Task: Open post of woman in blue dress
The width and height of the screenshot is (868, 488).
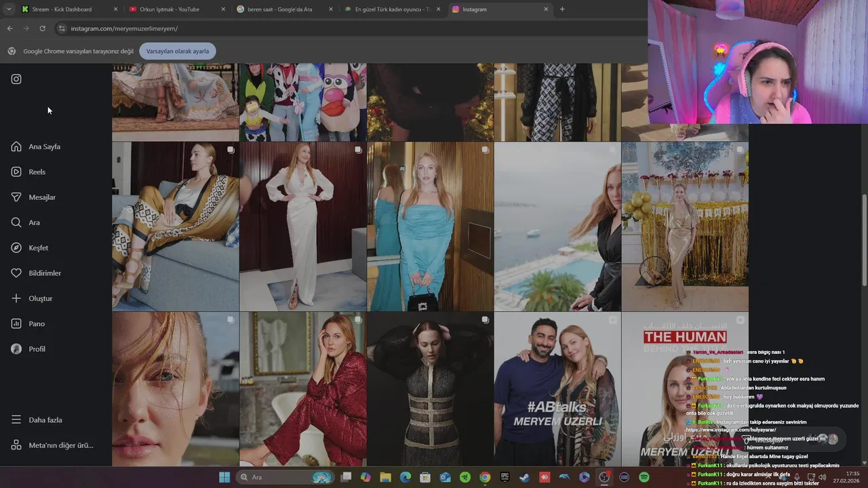Action: [x=430, y=226]
